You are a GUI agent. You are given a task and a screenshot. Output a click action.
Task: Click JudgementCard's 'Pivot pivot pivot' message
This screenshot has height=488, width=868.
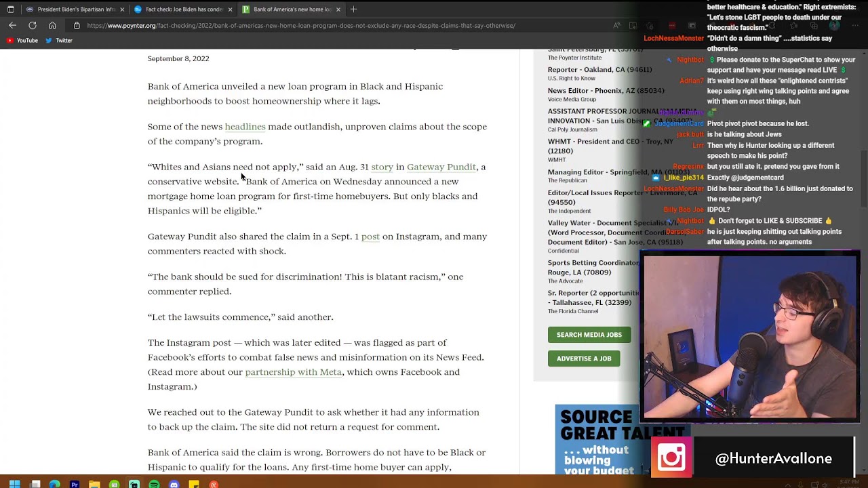click(758, 124)
